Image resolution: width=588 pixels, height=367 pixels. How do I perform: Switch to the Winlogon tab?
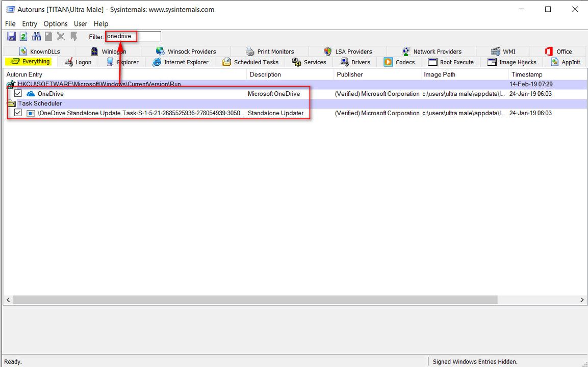(109, 51)
